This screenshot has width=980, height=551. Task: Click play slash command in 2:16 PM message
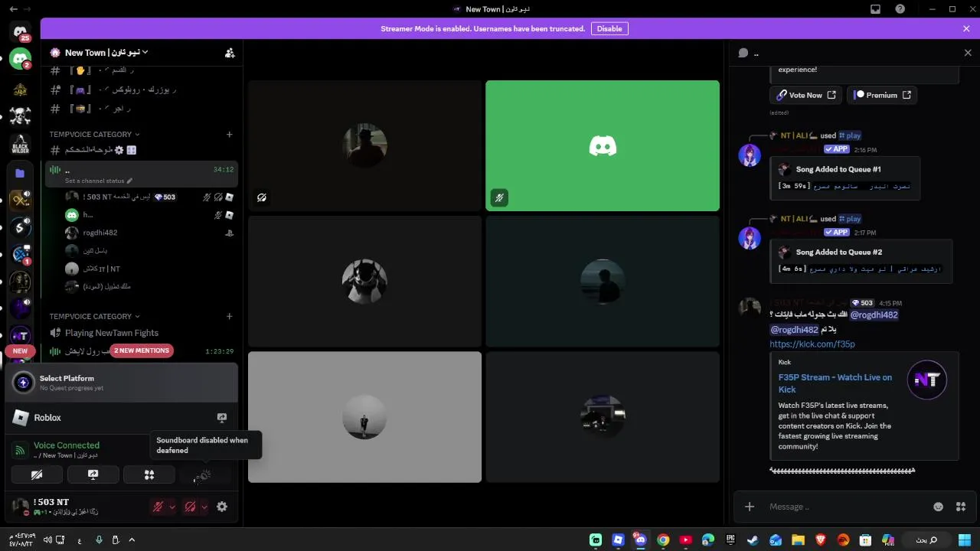(x=850, y=135)
